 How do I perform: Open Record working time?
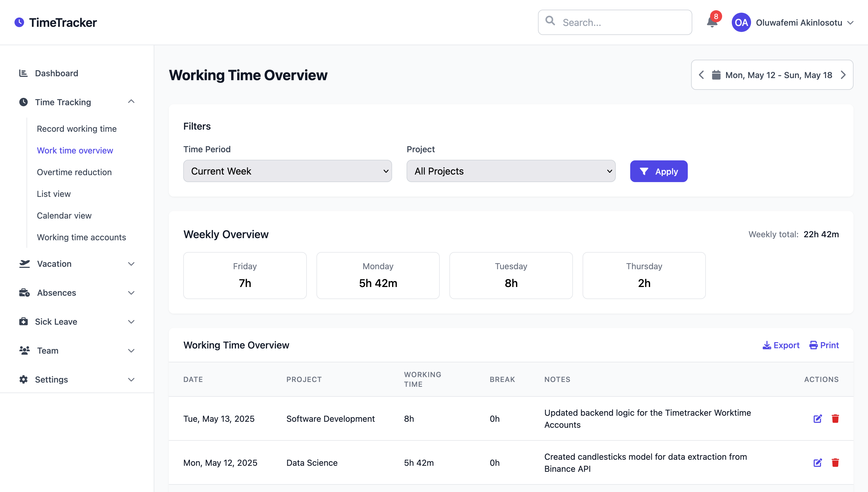tap(77, 129)
